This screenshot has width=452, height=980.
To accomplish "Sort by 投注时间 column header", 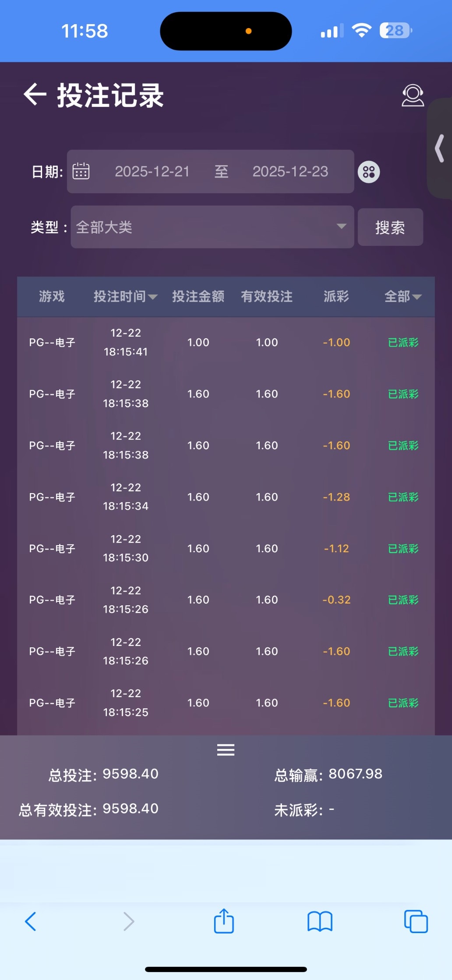I will (x=125, y=297).
